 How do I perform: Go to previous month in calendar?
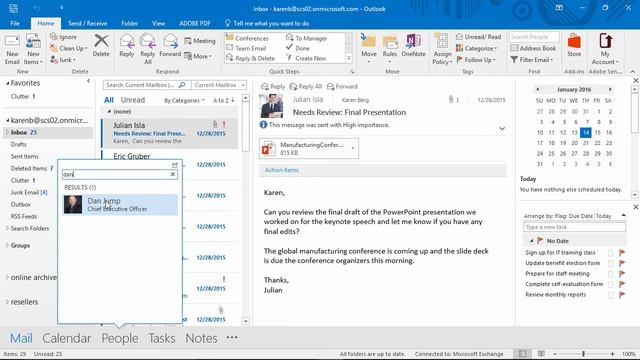click(x=538, y=89)
